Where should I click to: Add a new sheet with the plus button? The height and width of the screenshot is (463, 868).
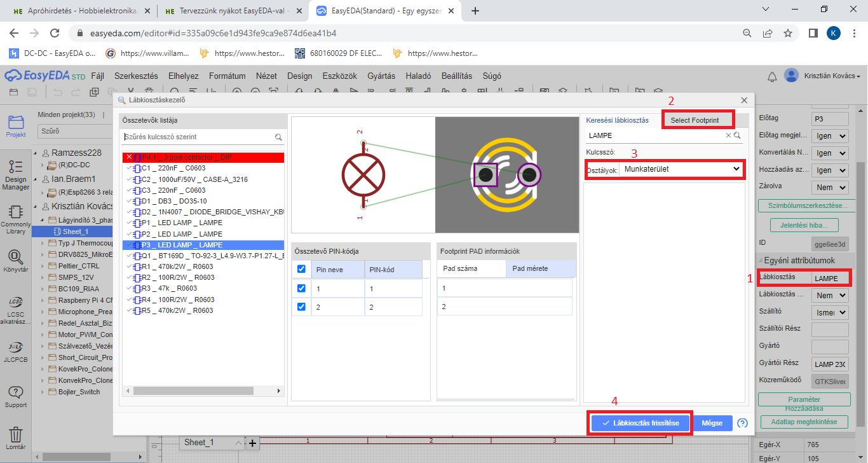(252, 442)
